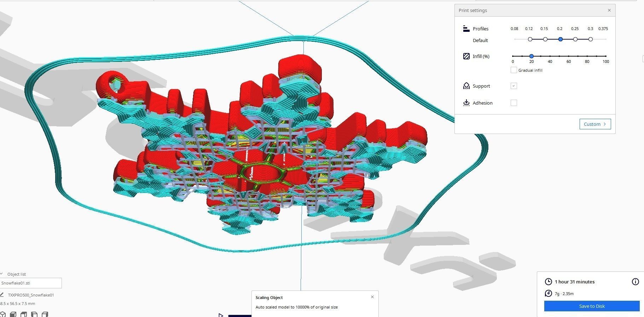Click the Adhesion icon
Viewport: 644px width, 317px height.
(x=466, y=103)
